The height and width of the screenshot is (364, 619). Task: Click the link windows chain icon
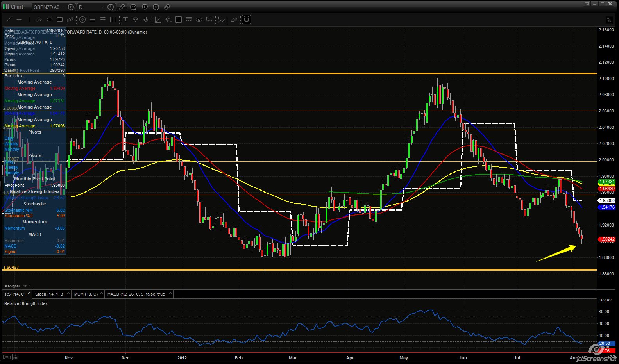coord(167,7)
